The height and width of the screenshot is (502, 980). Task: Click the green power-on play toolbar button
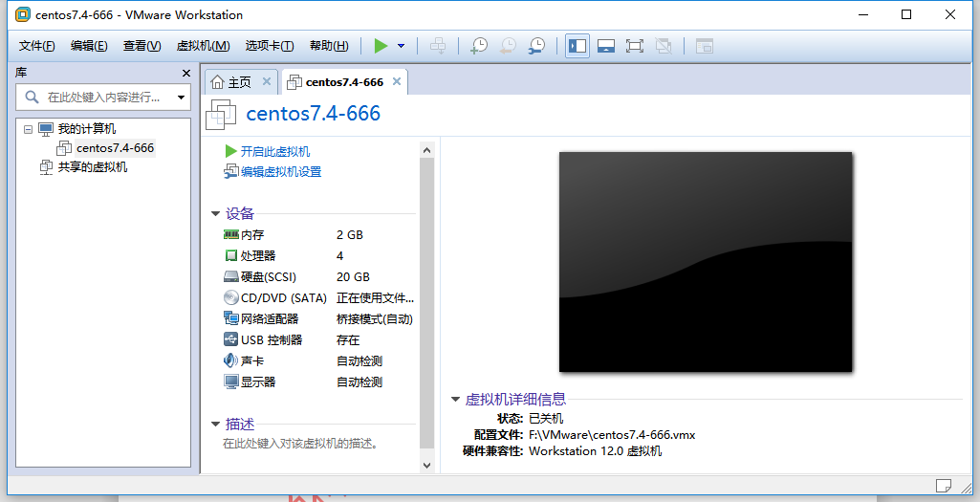(x=381, y=46)
